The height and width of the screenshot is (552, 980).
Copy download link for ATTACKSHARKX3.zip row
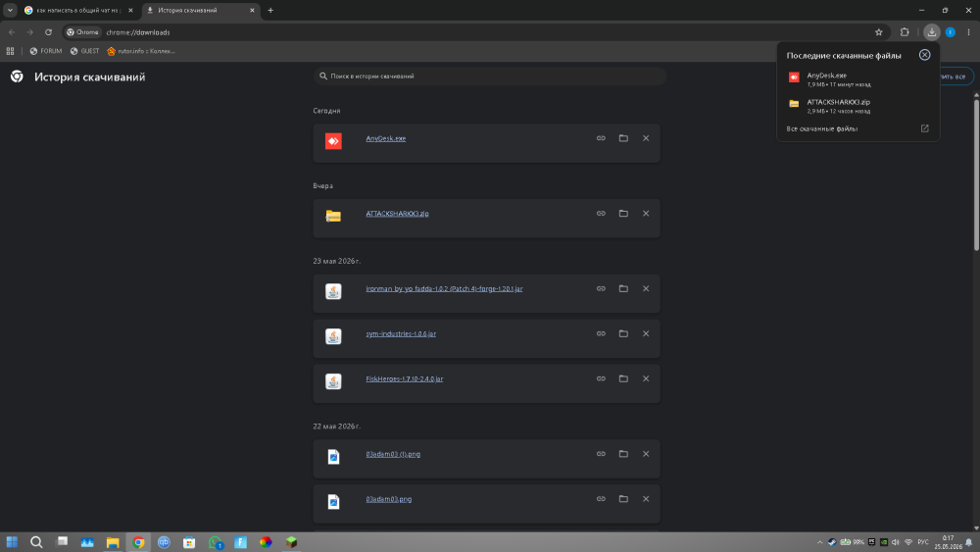tap(601, 213)
